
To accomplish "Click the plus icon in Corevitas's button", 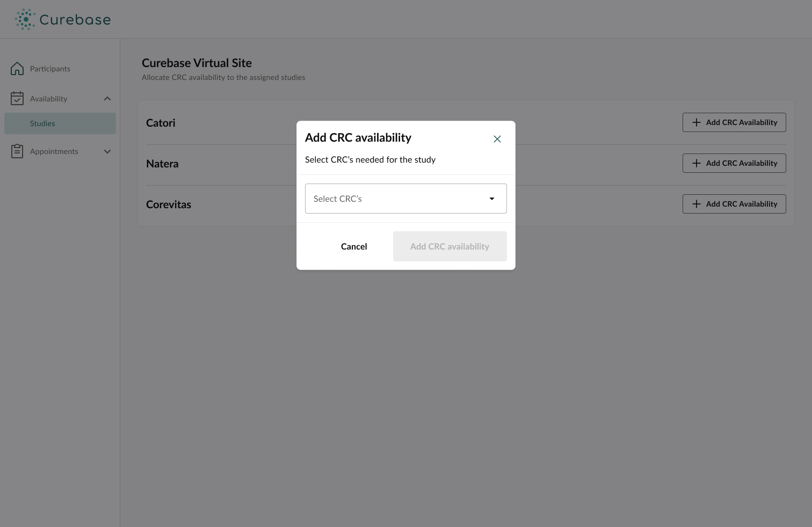I will click(x=697, y=204).
